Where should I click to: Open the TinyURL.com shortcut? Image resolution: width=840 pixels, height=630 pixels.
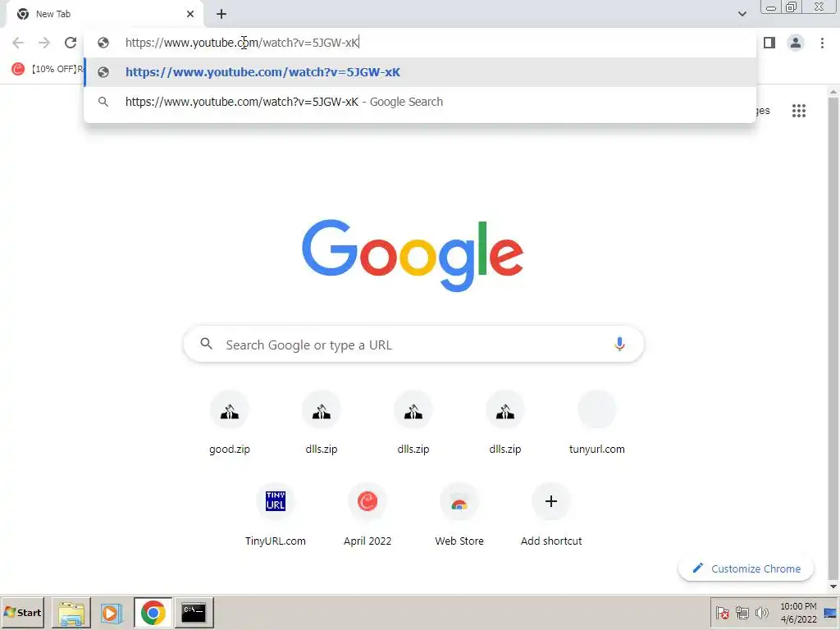276,514
